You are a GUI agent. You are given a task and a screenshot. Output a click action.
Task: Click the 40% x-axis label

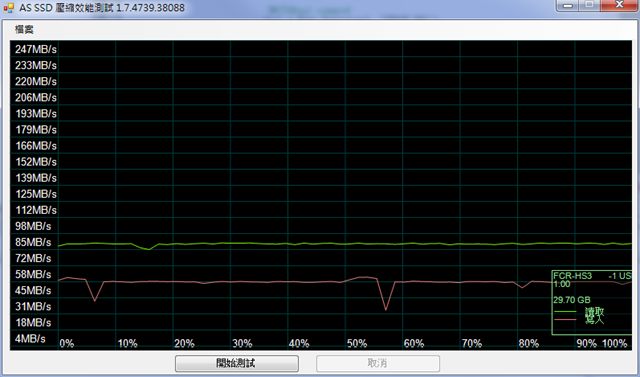point(299,344)
